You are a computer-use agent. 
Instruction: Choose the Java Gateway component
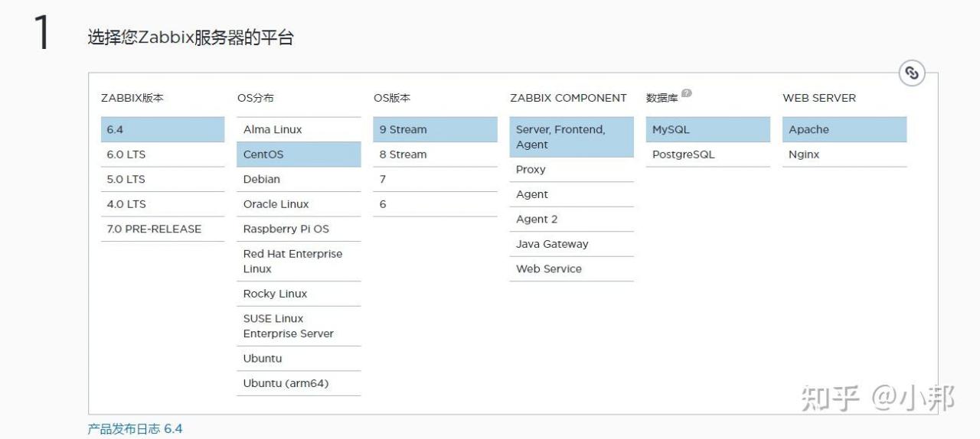pos(572,244)
